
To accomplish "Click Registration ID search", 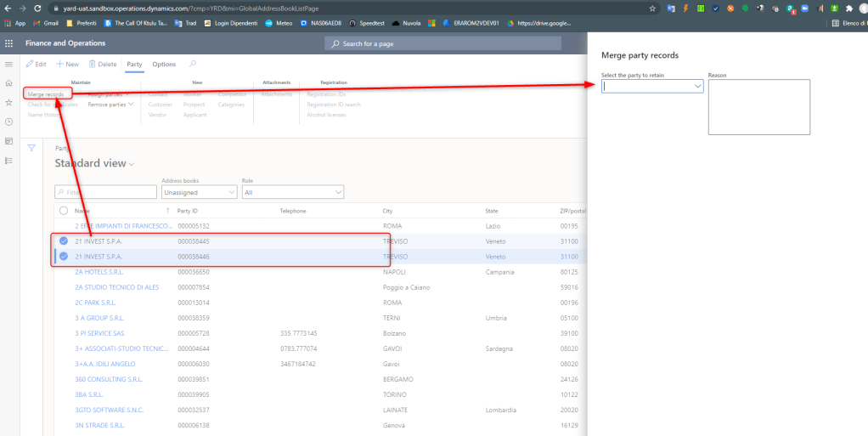I will [334, 105].
